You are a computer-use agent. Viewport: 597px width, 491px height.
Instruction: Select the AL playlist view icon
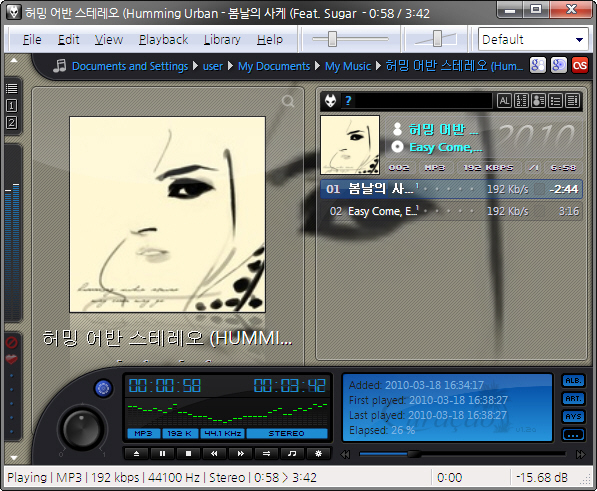coord(504,101)
